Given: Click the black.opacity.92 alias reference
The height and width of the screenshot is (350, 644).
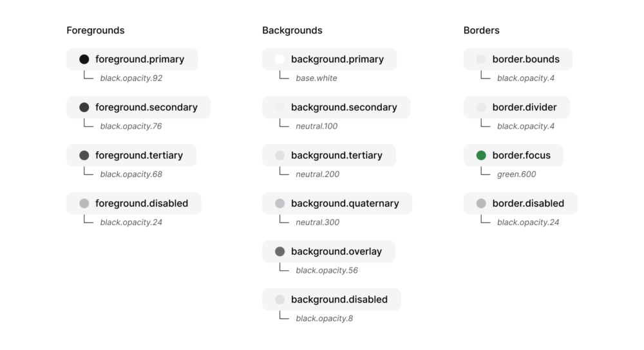Looking at the screenshot, I should [x=131, y=78].
